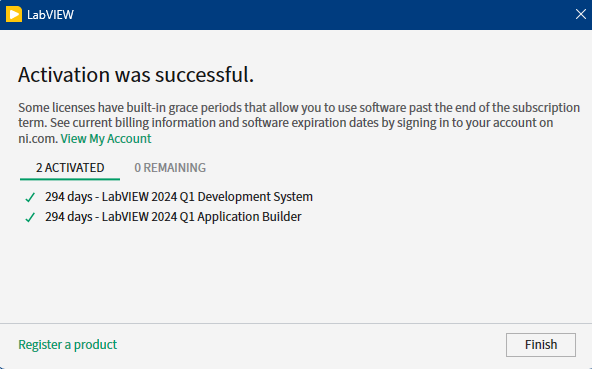Screen dimensions: 592x369
Task: Click the grace periods description paragraph
Action: pos(299,123)
